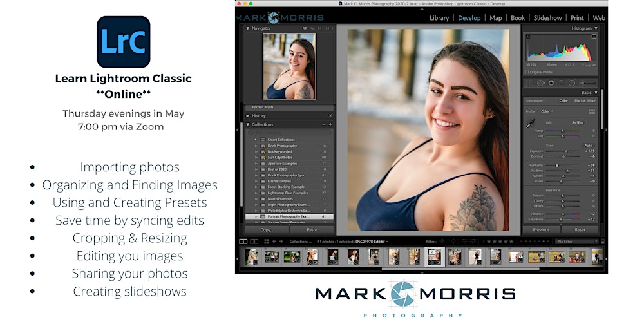Collapse the Navigator panel
The width and height of the screenshot is (644, 322).
pos(248,28)
